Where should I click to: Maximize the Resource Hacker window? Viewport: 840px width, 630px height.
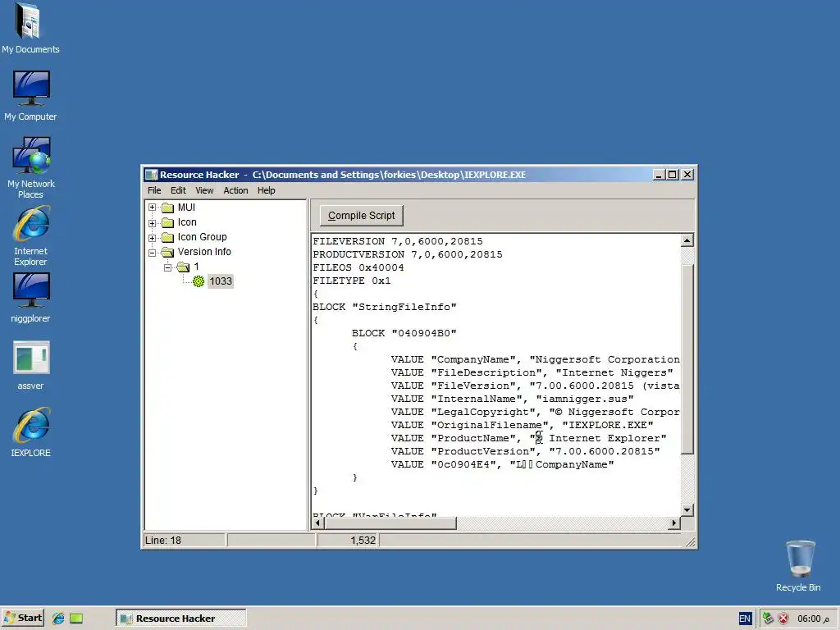pos(673,175)
